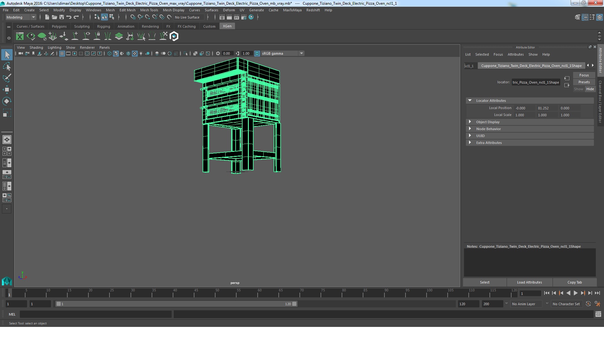Toggle auto keyframe button

pyautogui.click(x=588, y=304)
